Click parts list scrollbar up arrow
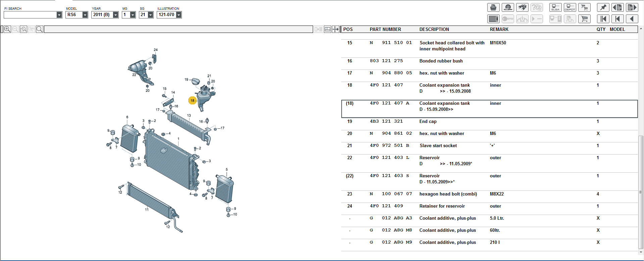The width and height of the screenshot is (644, 261). coord(641,29)
